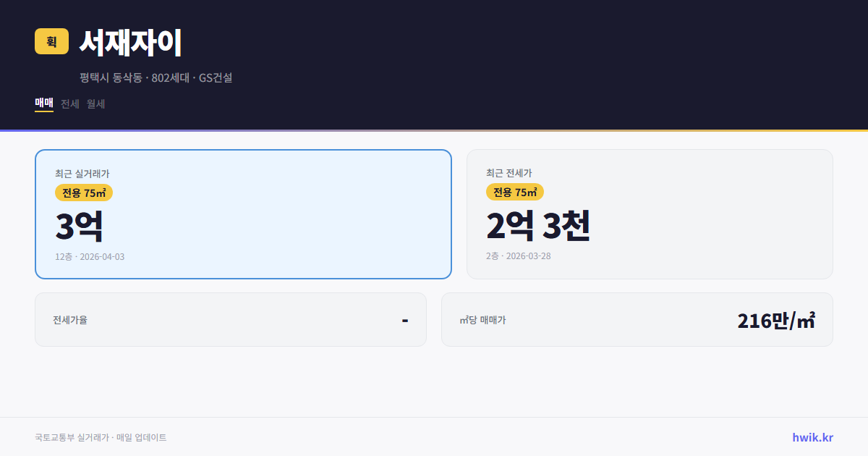
Task: Click the 최근 실거래가 highlighted card
Action: tap(243, 214)
